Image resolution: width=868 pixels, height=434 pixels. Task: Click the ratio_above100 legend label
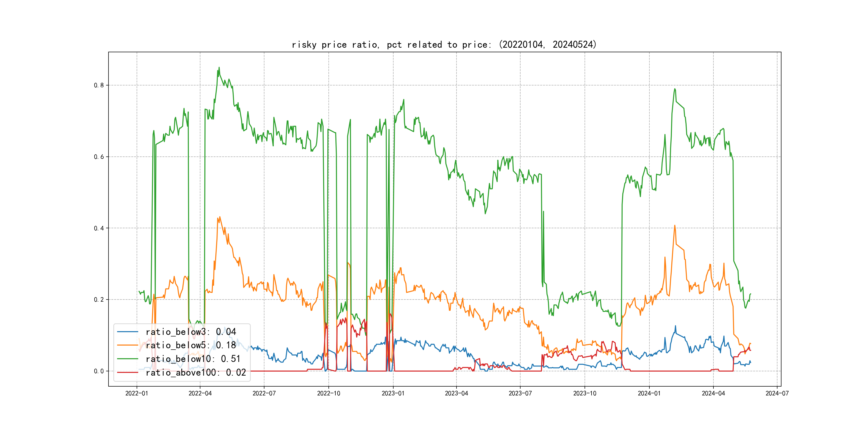click(196, 372)
